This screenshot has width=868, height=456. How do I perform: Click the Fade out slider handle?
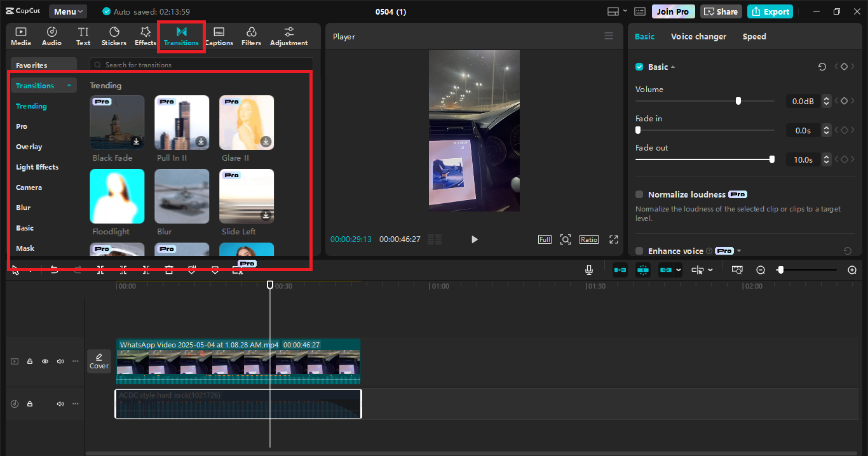pos(772,159)
